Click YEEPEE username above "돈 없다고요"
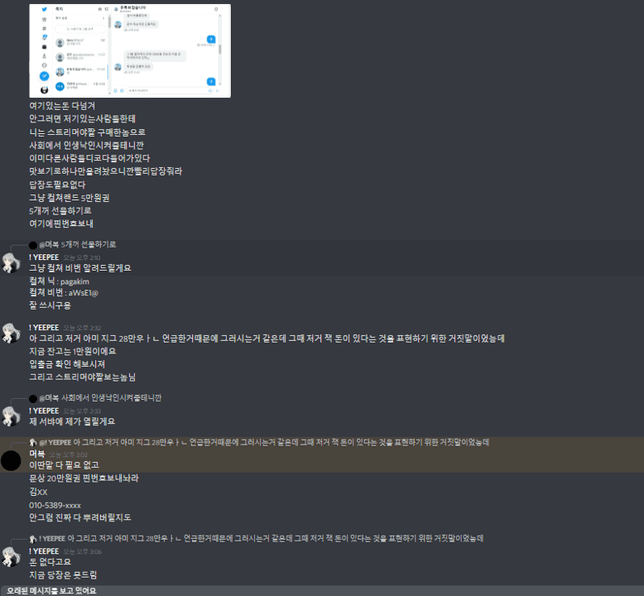The width and height of the screenshot is (644, 596). 44,551
